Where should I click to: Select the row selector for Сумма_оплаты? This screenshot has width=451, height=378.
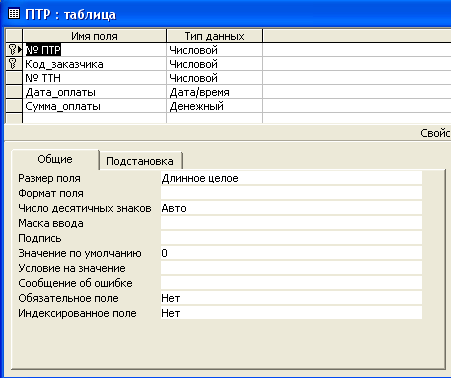point(14,106)
